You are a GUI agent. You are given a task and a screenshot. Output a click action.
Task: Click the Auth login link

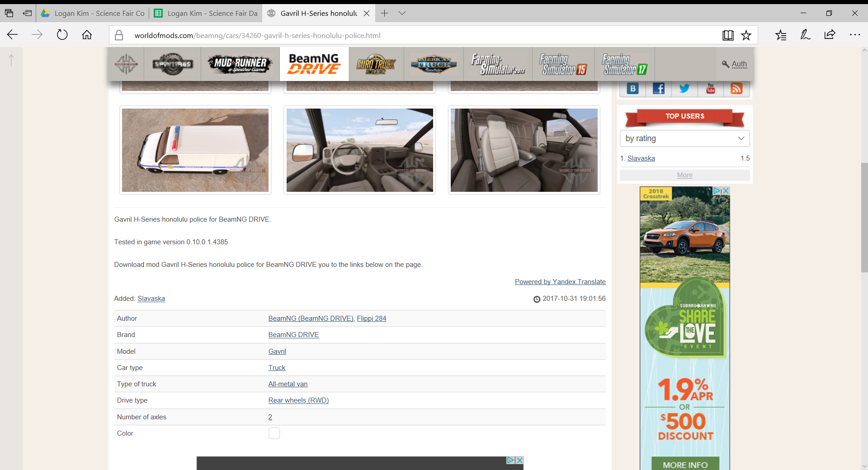739,64
